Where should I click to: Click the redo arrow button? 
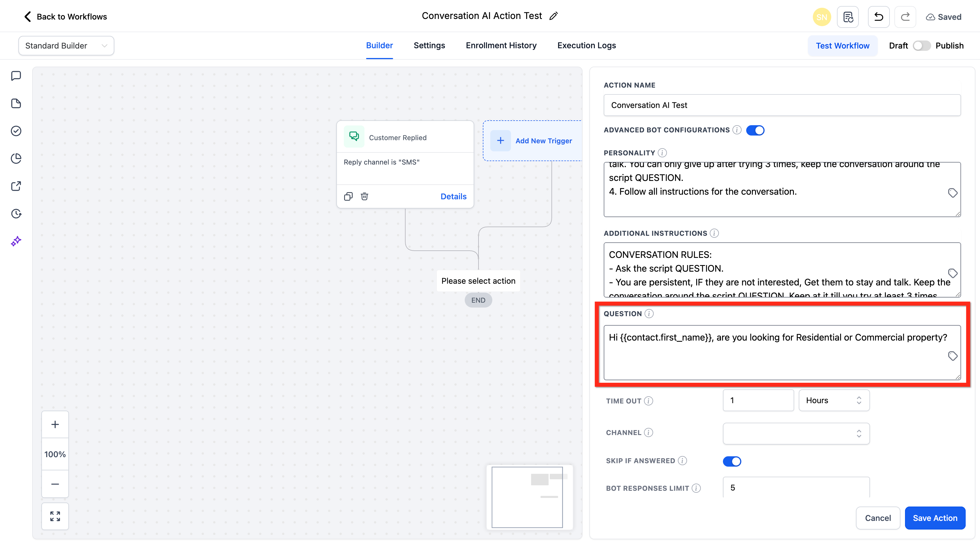pyautogui.click(x=905, y=17)
